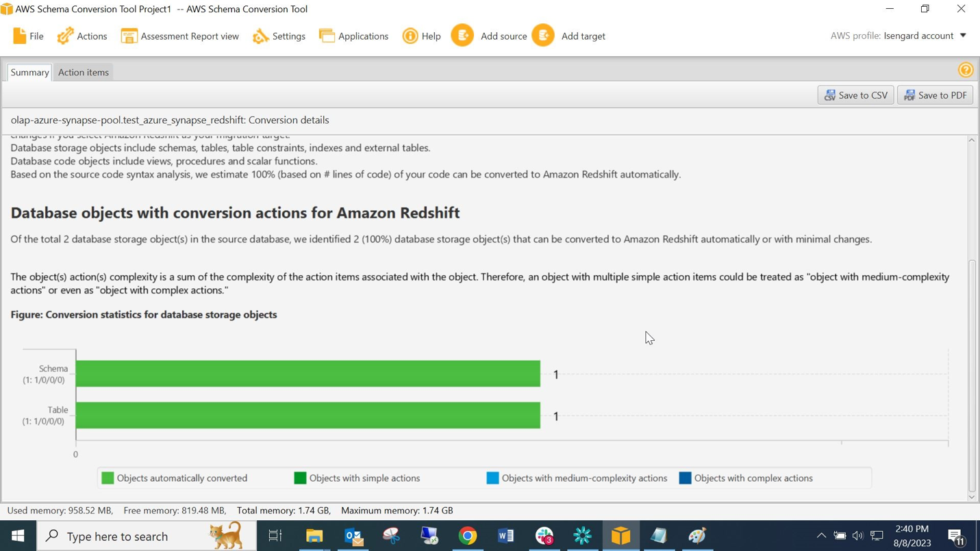Click the 'Free memory: 819.48 MB' status entry

tap(175, 511)
